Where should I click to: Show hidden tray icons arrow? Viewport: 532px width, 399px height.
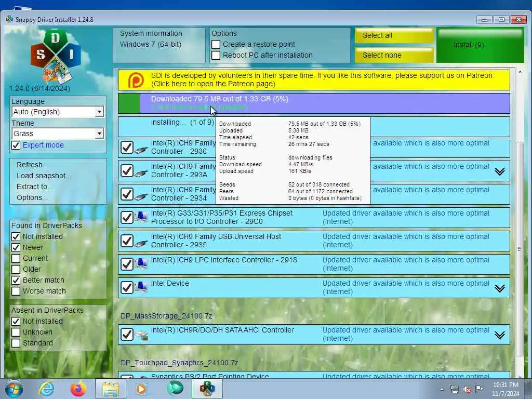click(442, 390)
